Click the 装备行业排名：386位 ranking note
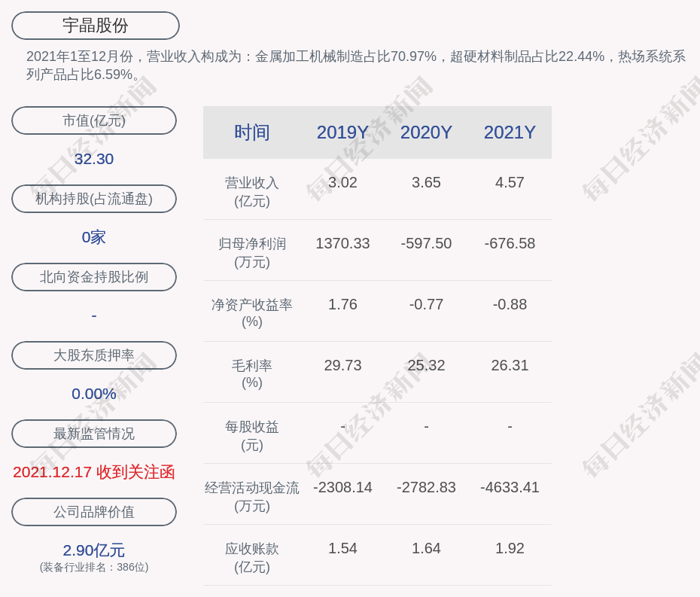Screen dimensions: 700x597 [x=94, y=567]
